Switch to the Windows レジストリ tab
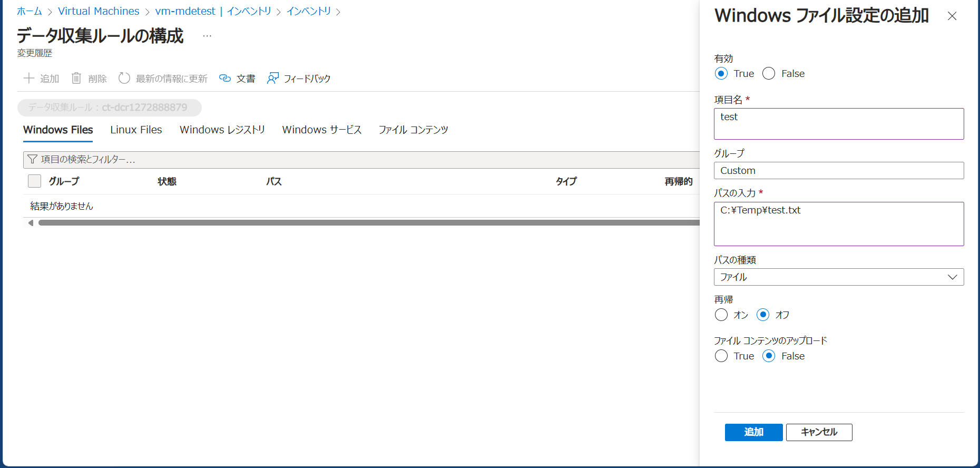 222,130
